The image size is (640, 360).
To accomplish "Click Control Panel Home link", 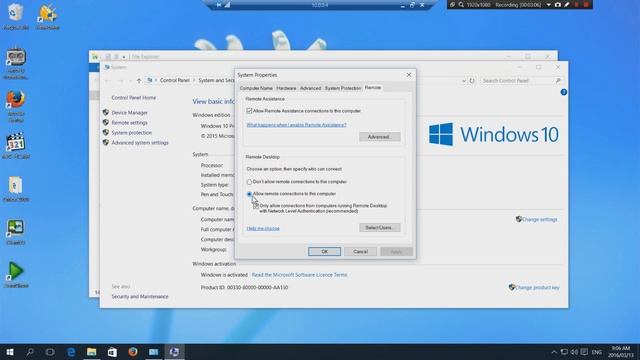I will (x=133, y=98).
